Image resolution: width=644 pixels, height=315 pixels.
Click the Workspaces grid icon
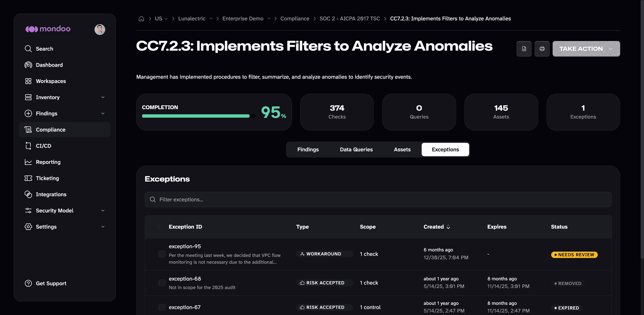(28, 81)
